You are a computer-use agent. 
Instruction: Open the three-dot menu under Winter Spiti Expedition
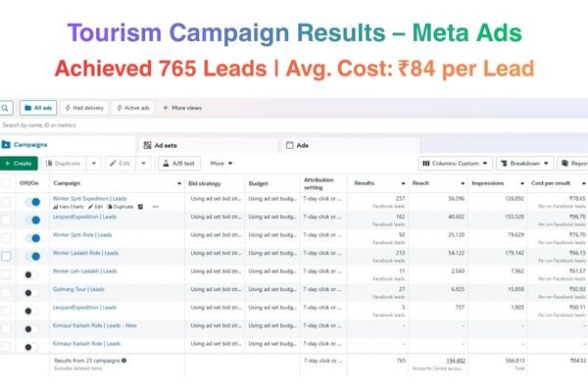pyautogui.click(x=155, y=207)
